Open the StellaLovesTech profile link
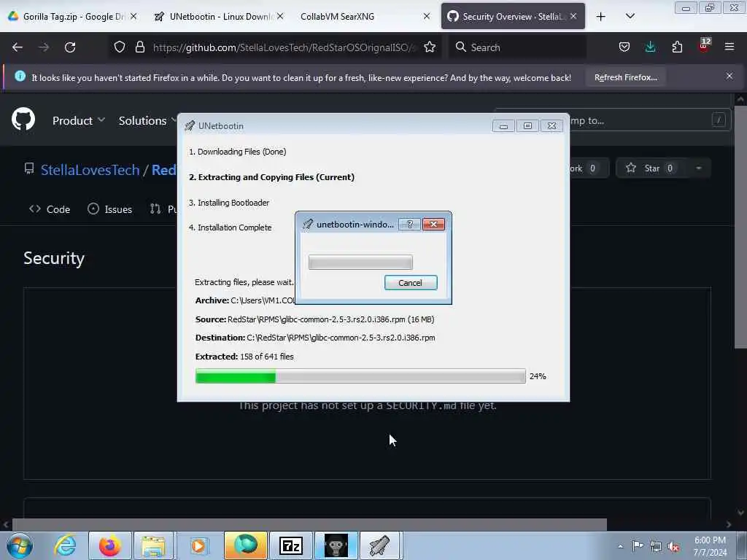747x560 pixels. tap(90, 170)
